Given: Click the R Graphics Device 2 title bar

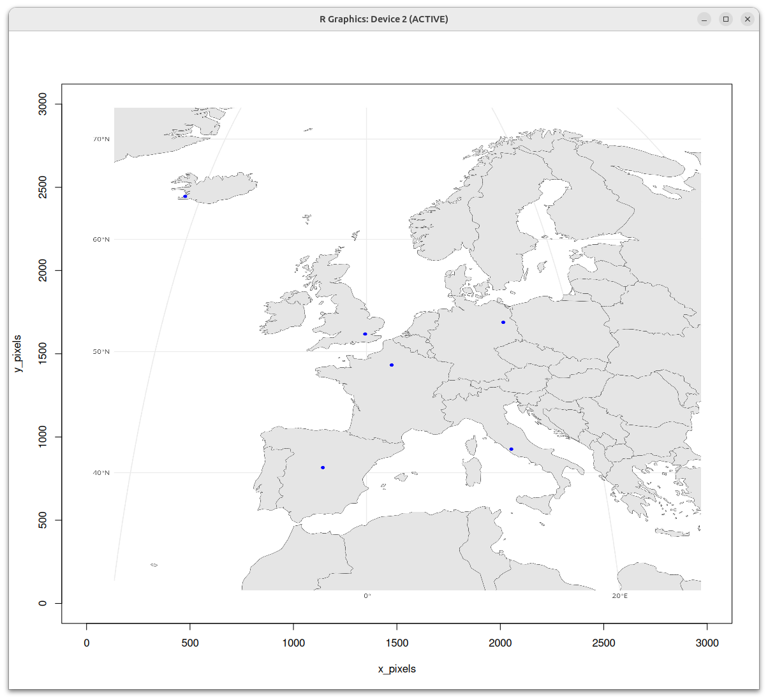Looking at the screenshot, I should coord(383,19).
